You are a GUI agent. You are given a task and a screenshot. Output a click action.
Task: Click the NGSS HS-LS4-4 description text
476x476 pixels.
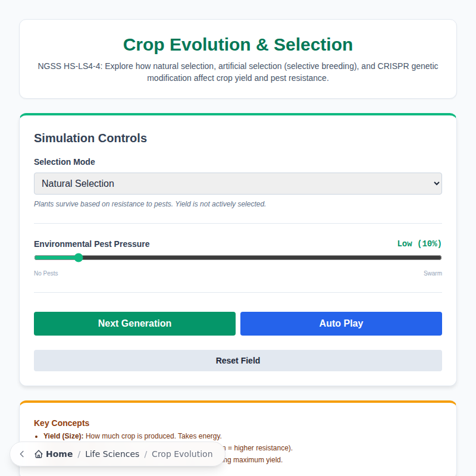click(238, 71)
